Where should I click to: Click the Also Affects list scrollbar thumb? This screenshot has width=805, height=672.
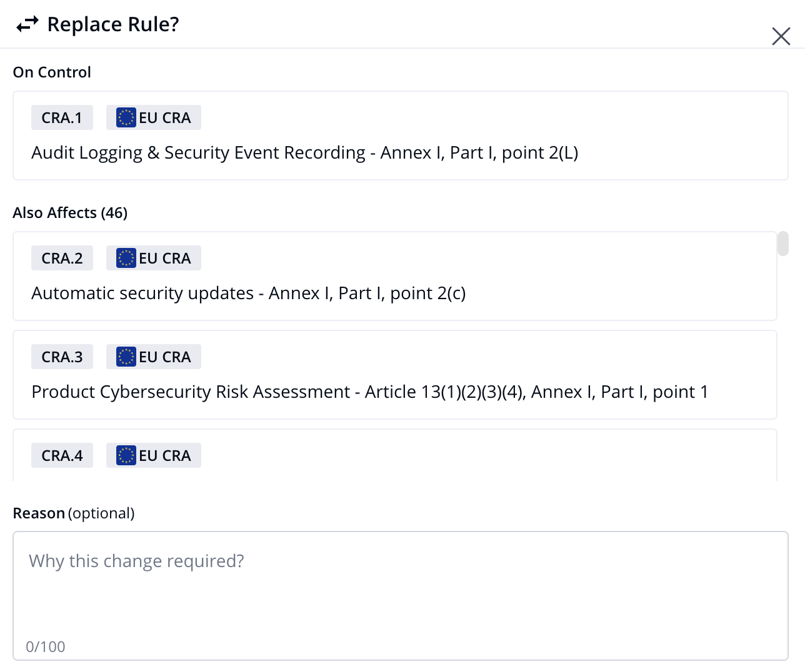coord(783,244)
